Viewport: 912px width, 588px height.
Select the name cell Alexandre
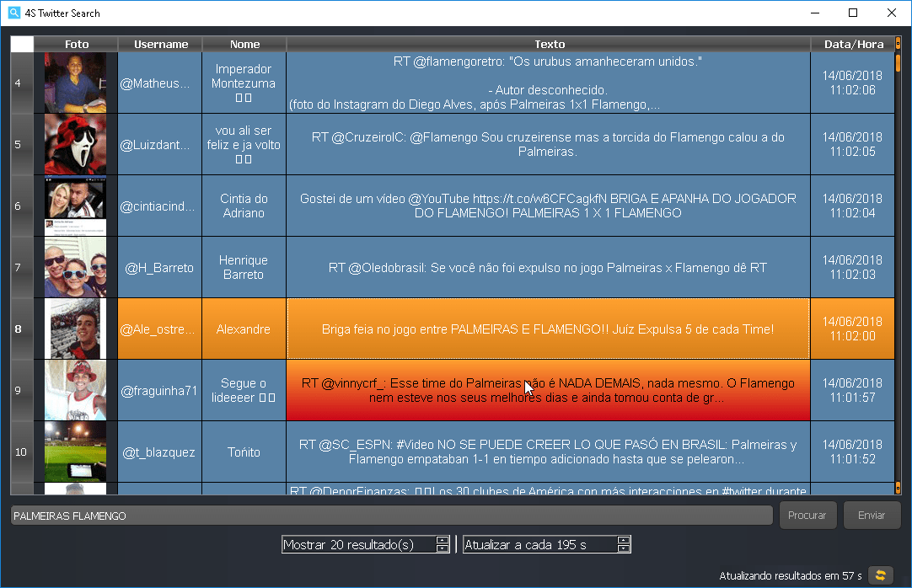pyautogui.click(x=244, y=329)
